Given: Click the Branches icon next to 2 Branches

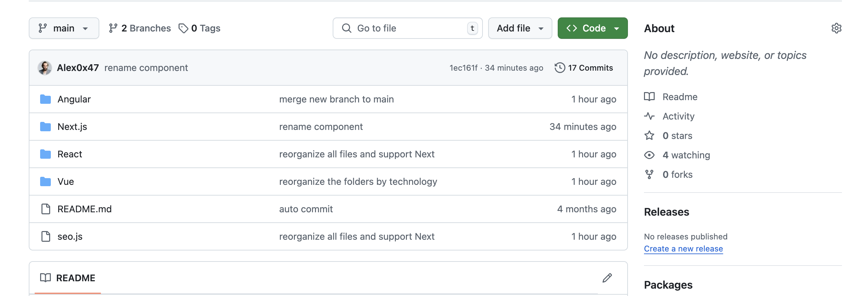Looking at the screenshot, I should point(113,28).
